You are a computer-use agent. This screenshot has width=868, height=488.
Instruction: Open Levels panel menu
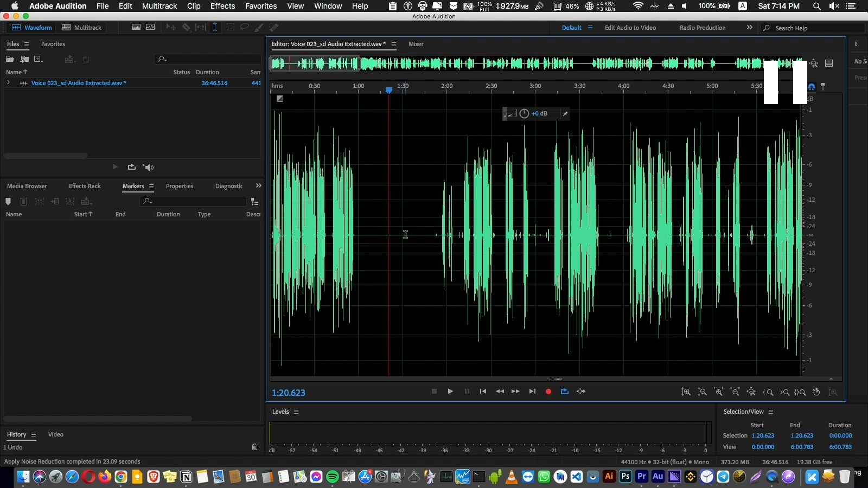coord(296,412)
